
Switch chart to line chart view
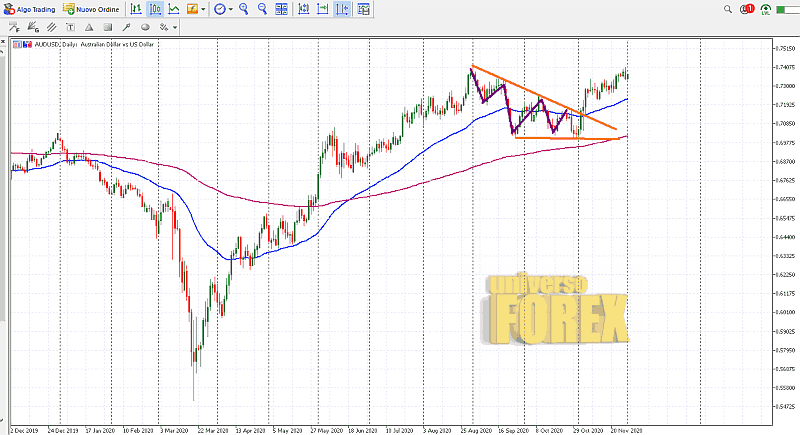[x=174, y=9]
